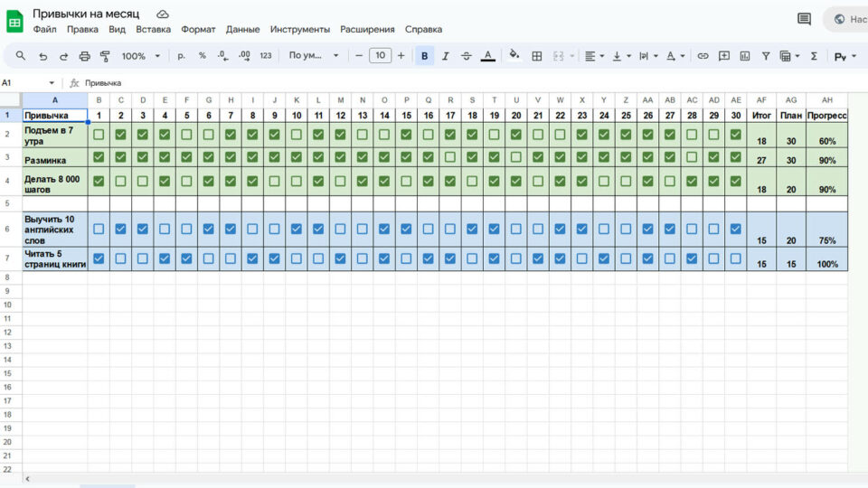
Task: Toggle day 1 checkbox for Разминка
Action: (x=99, y=156)
